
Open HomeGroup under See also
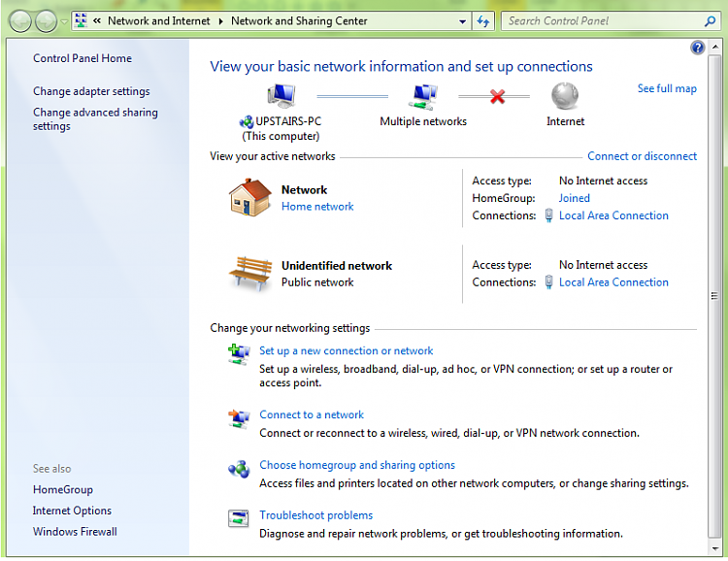(x=63, y=490)
